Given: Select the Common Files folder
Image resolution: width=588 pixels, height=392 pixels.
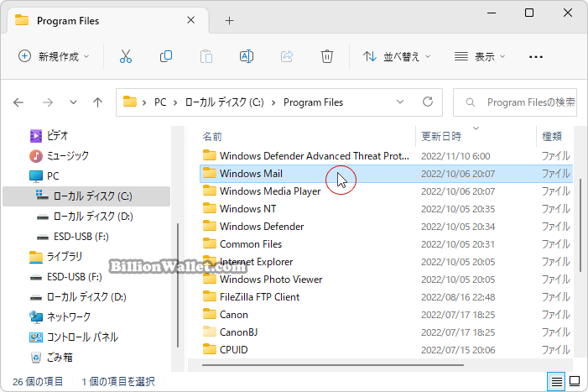Looking at the screenshot, I should (386, 244).
